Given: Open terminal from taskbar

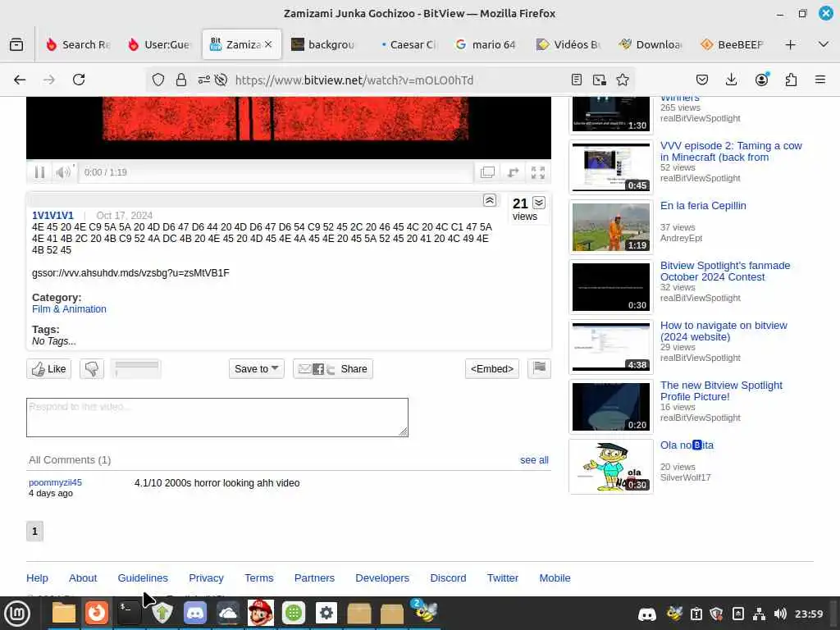Looking at the screenshot, I should click(x=129, y=614).
